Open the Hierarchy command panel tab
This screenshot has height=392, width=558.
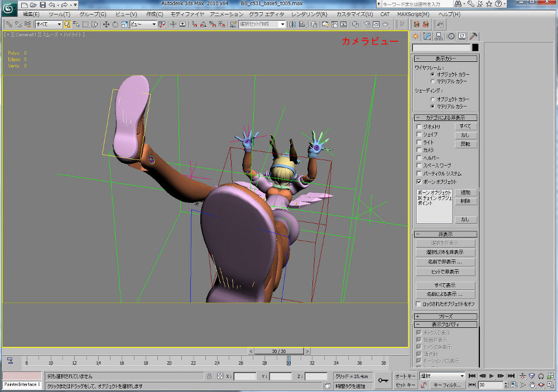439,36
